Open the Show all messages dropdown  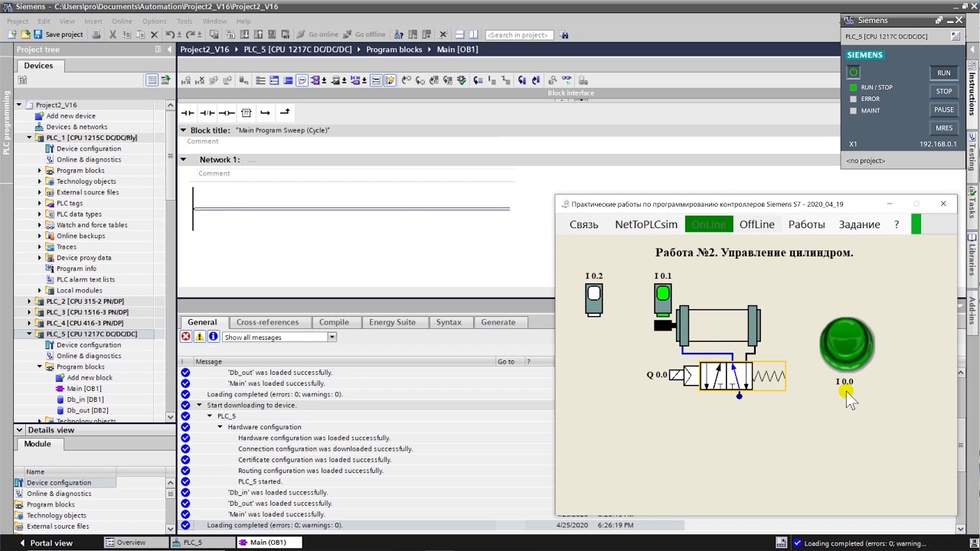[332, 337]
